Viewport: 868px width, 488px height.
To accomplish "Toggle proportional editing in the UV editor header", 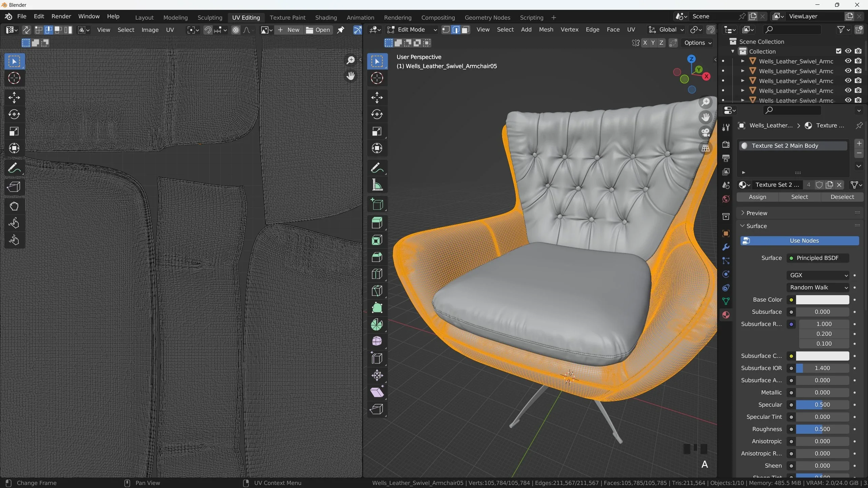I will [x=236, y=30].
